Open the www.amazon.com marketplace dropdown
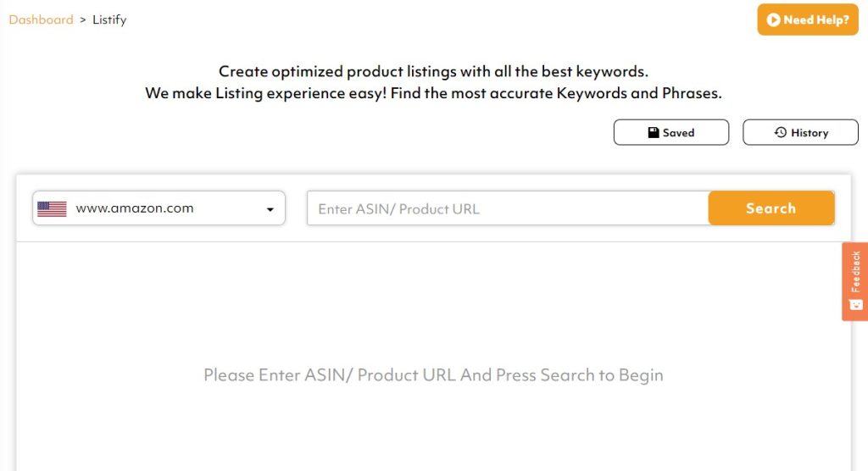The image size is (868, 471). 159,208
